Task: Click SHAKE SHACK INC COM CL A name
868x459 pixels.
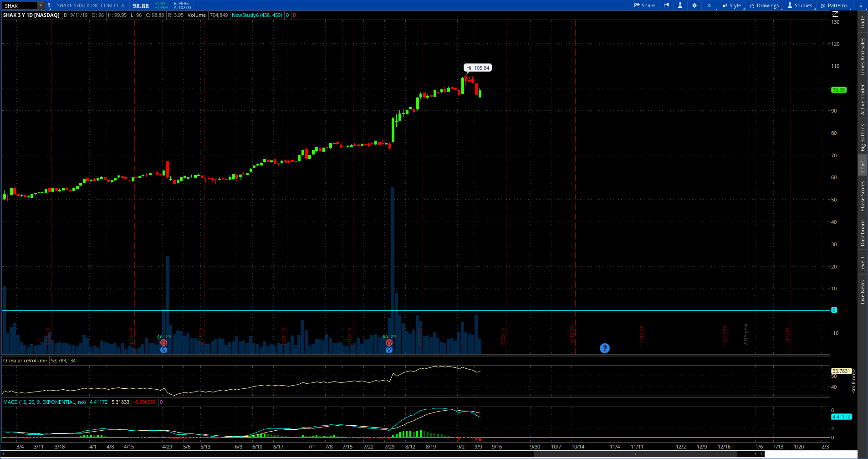Action: coord(91,5)
